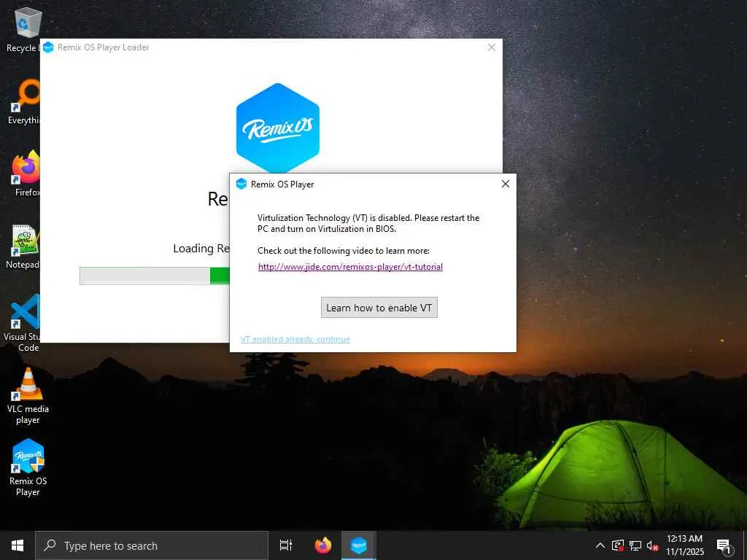Click 'VT enabled already, continue' link
The width and height of the screenshot is (747, 560).
point(295,339)
